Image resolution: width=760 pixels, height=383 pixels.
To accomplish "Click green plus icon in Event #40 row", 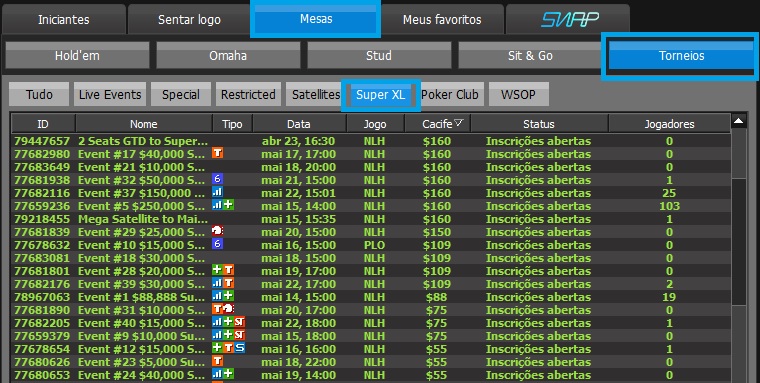I will click(228, 322).
